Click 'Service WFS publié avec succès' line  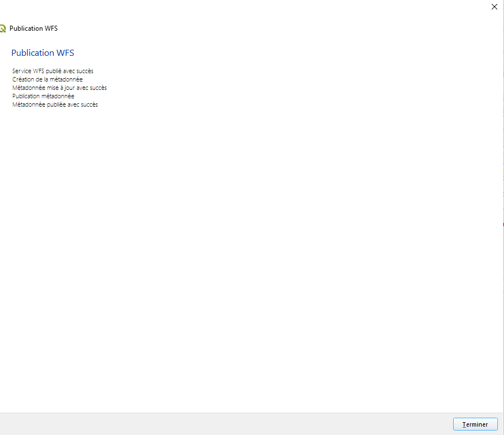click(53, 71)
